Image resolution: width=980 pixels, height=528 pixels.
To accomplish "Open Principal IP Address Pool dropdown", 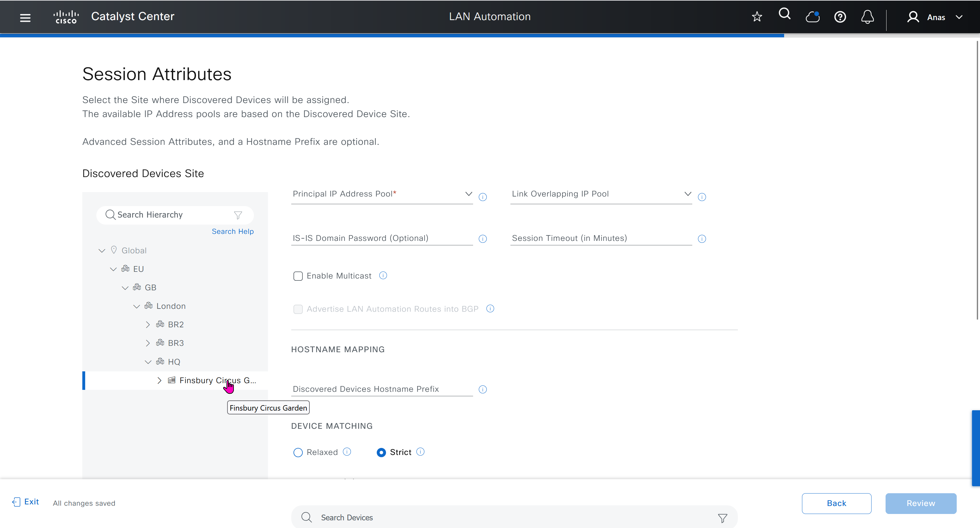I will click(382, 194).
